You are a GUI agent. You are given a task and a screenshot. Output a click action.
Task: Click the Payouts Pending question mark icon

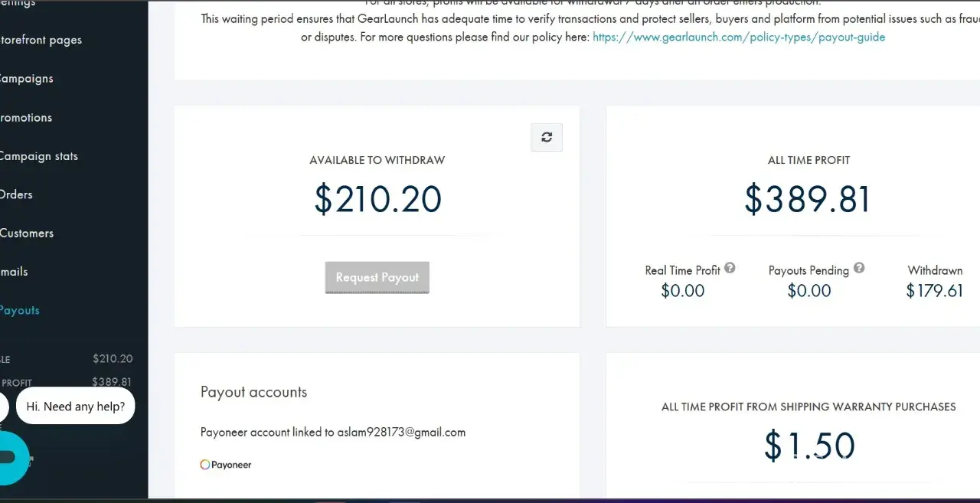859,268
